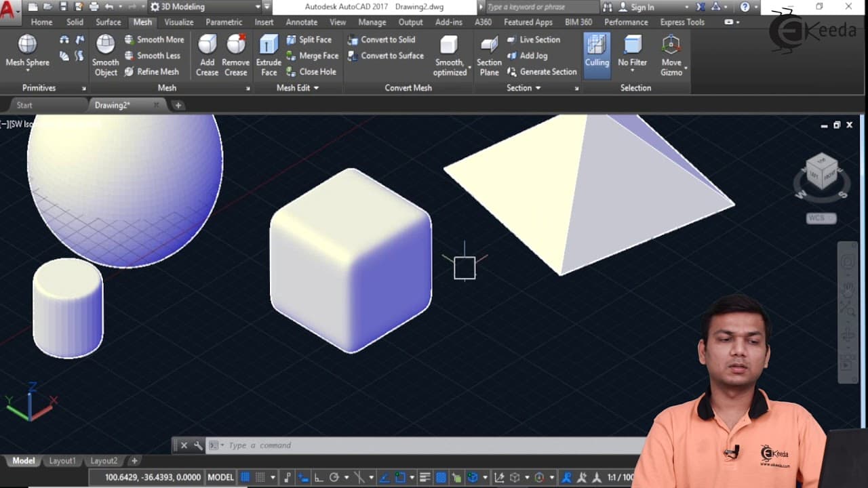Open the Mesh panel dialog launcher arrow
The width and height of the screenshot is (868, 488).
tap(248, 89)
